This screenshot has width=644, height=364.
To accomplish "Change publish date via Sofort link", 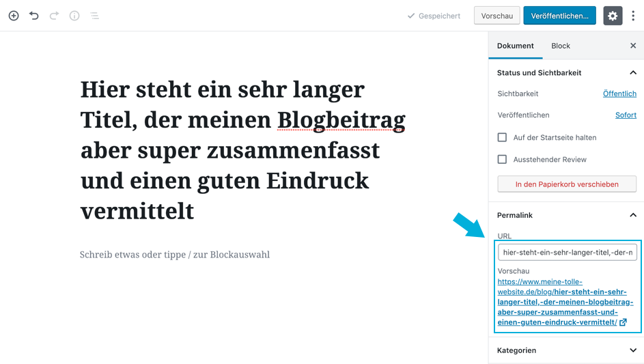I will coord(626,115).
